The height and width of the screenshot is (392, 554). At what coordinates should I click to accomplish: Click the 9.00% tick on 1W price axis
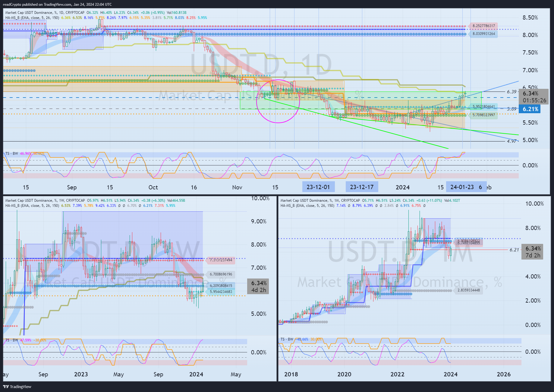(259, 222)
